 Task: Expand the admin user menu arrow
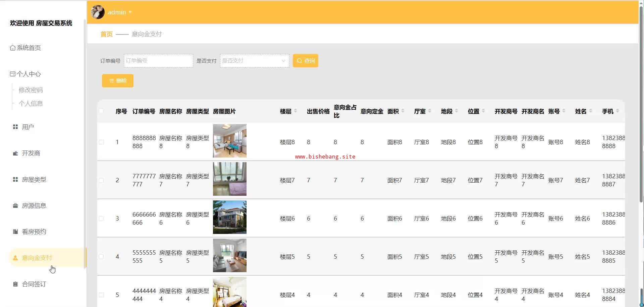tap(130, 12)
